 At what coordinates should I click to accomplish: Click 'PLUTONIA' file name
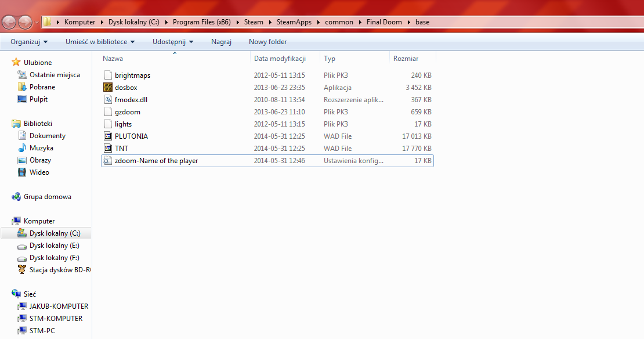[x=131, y=136]
